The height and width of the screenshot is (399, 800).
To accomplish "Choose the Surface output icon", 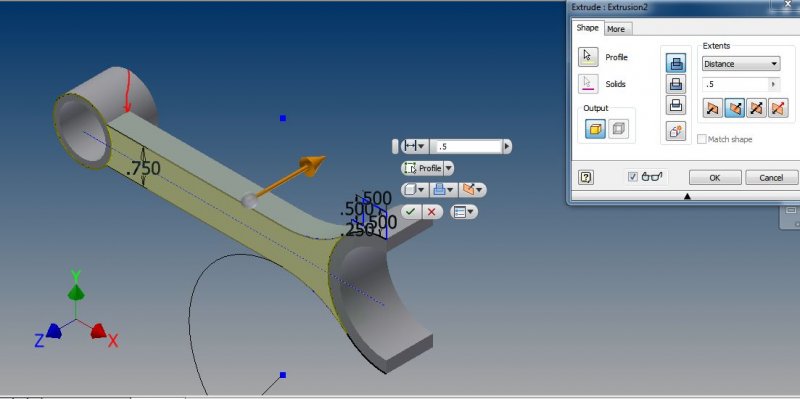I will point(618,129).
